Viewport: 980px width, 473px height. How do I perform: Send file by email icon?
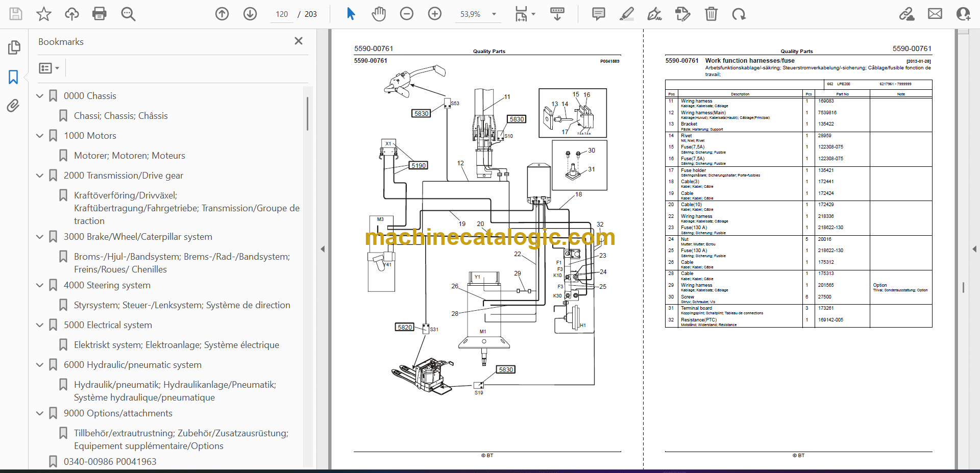tap(935, 14)
